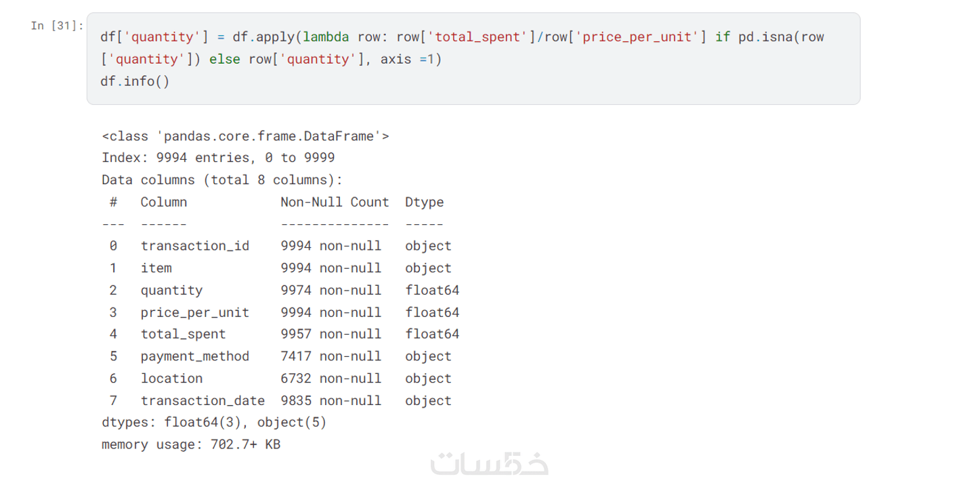980x485 pixels.
Task: Click the location row in output
Action: 171,378
